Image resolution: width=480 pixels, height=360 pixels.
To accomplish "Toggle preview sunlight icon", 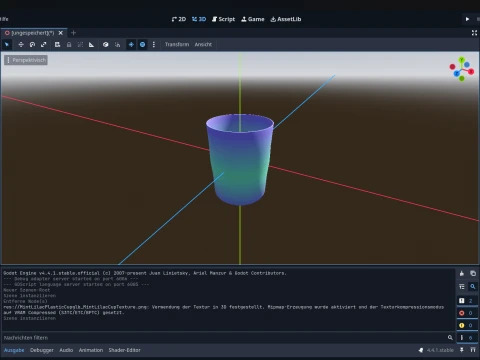I will [131, 44].
